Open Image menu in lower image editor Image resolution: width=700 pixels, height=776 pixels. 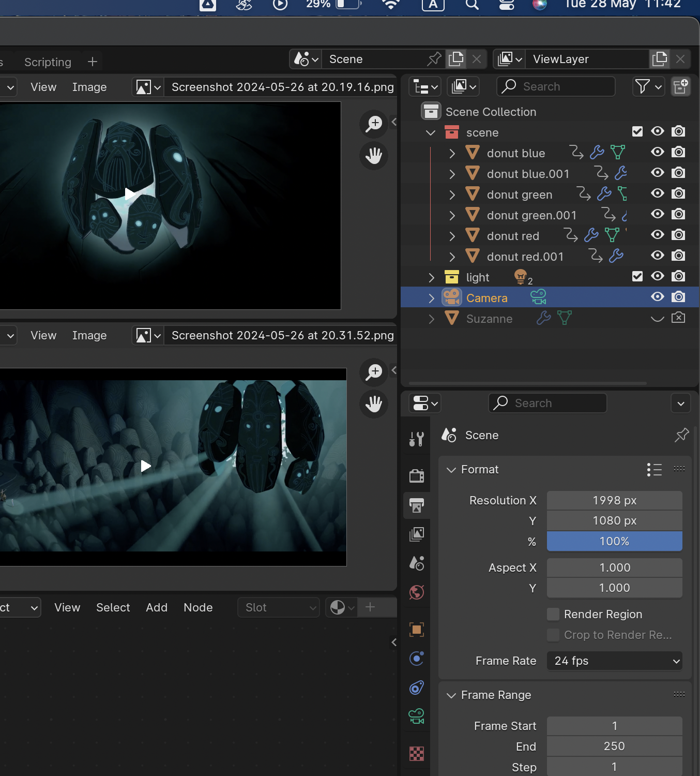(x=89, y=335)
